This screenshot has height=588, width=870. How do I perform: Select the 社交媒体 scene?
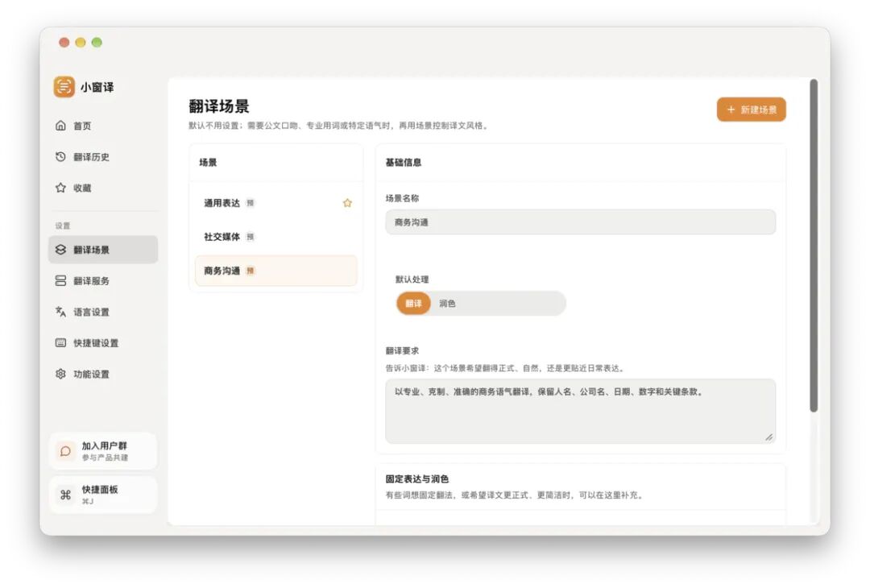coord(275,237)
